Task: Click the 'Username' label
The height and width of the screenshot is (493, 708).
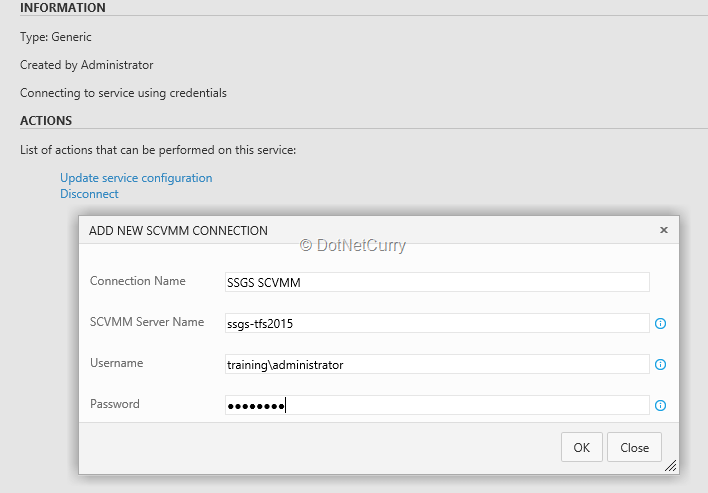Action: tap(116, 363)
